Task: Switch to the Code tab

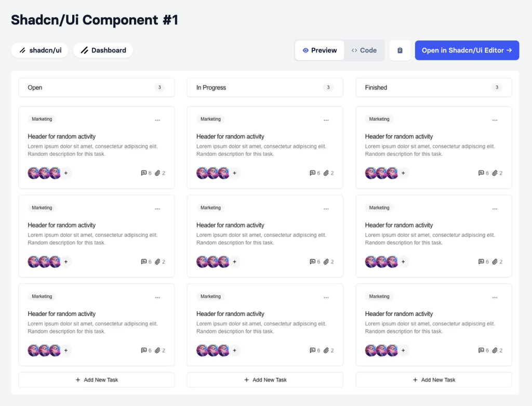Action: pyautogui.click(x=365, y=50)
